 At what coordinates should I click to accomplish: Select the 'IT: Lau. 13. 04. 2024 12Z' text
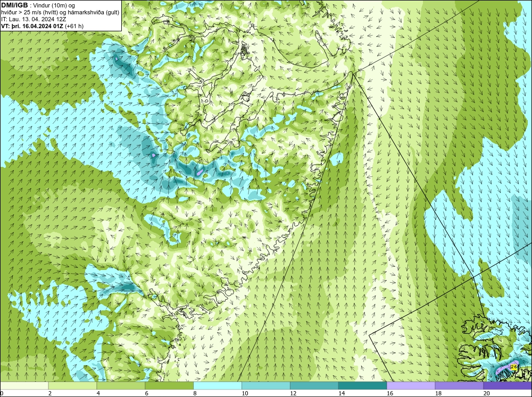coord(34,19)
